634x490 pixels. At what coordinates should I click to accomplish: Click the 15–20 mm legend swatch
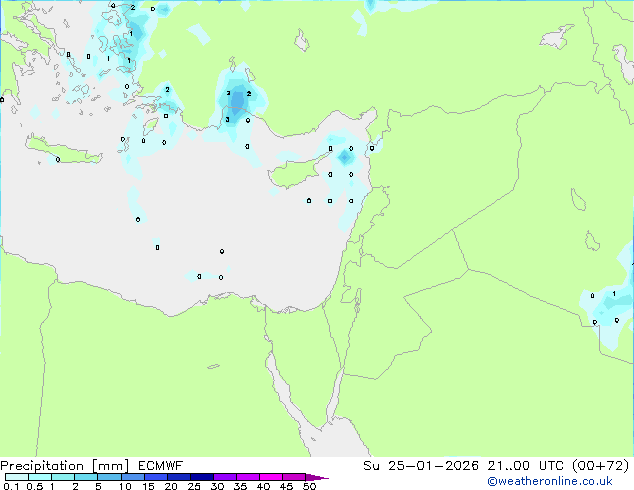(156, 477)
